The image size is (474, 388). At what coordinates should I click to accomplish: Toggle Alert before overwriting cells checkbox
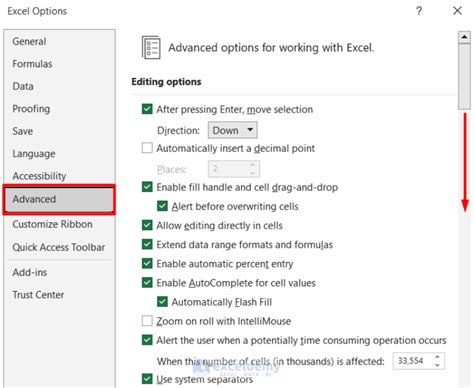click(162, 206)
